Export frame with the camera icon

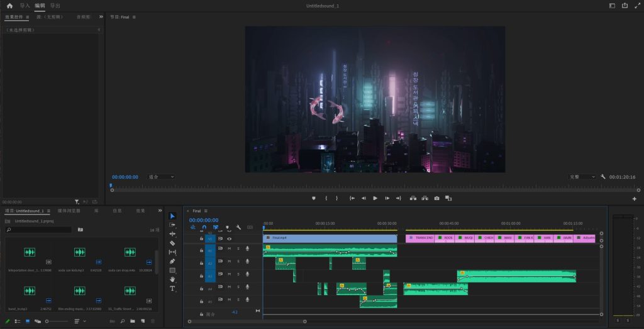tap(436, 198)
